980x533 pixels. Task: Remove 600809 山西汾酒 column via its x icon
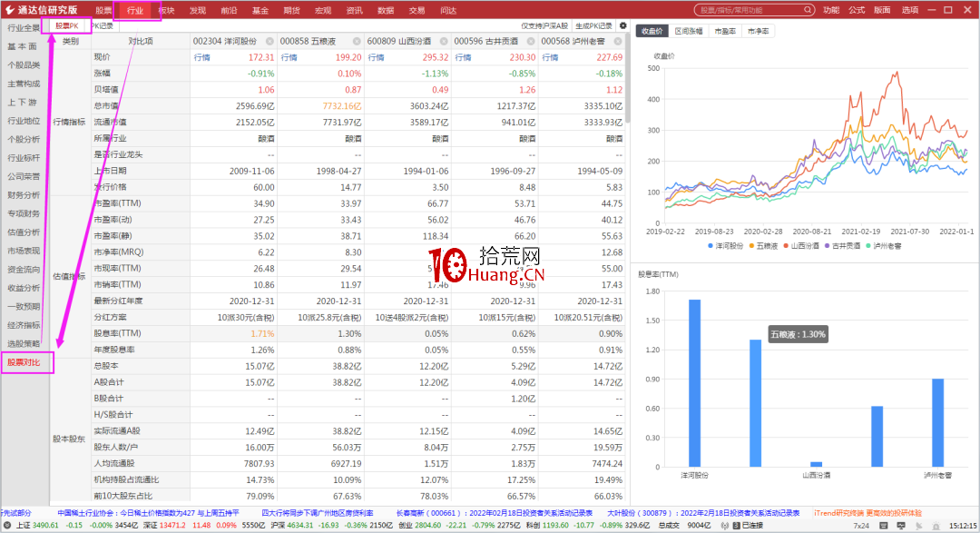point(443,41)
